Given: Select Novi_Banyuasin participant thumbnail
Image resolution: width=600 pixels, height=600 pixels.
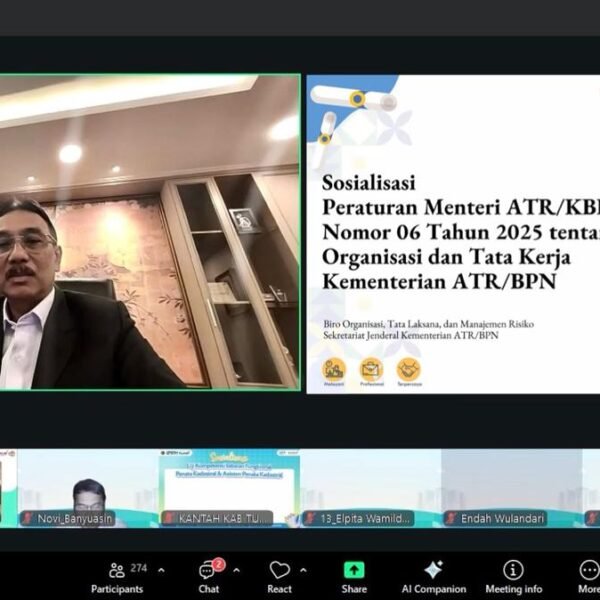Looking at the screenshot, I should click(x=88, y=488).
